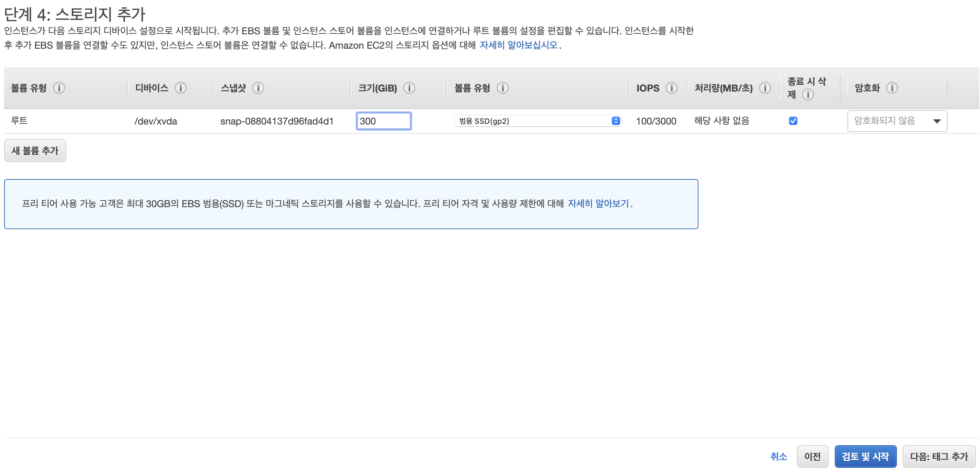The width and height of the screenshot is (980, 474).
Task: Uncheck the 종료 시 삭제 checkbox
Action: pos(793,121)
